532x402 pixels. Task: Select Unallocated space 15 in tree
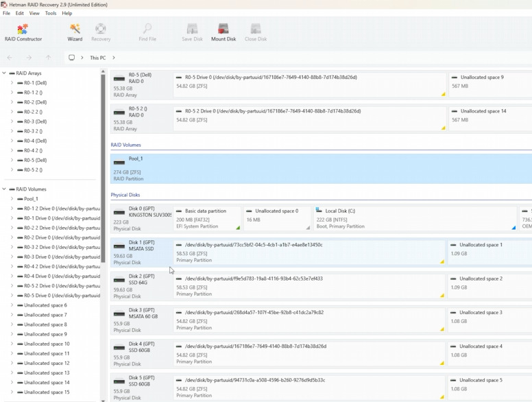pyautogui.click(x=47, y=392)
